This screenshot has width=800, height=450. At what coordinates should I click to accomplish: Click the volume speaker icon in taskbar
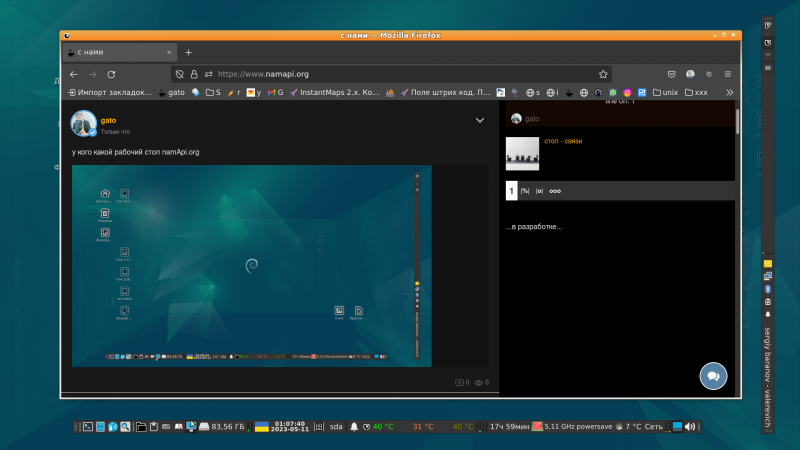tap(689, 427)
